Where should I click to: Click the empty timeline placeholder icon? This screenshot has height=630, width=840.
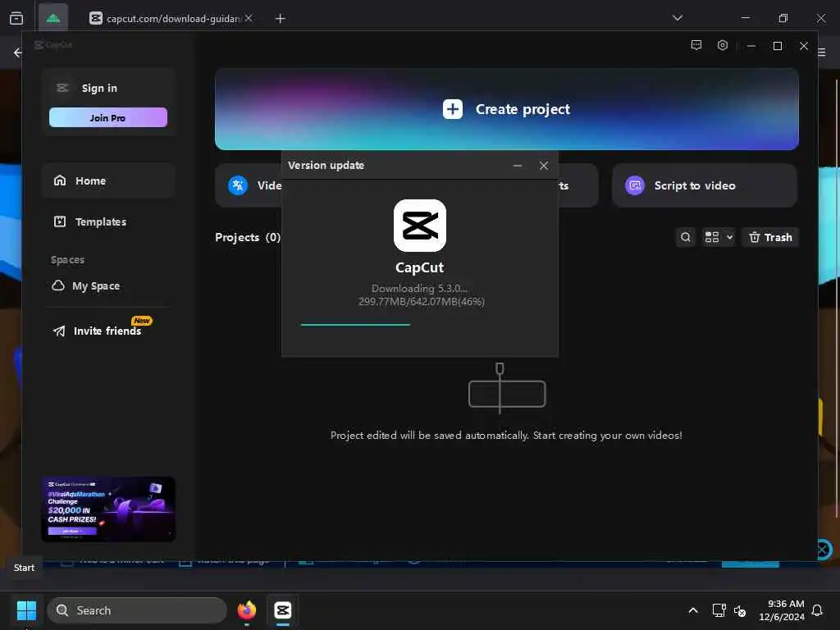(x=506, y=389)
